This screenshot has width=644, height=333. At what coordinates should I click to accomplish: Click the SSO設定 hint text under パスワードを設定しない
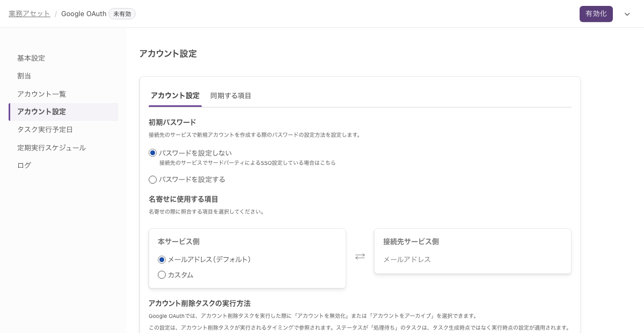point(247,163)
